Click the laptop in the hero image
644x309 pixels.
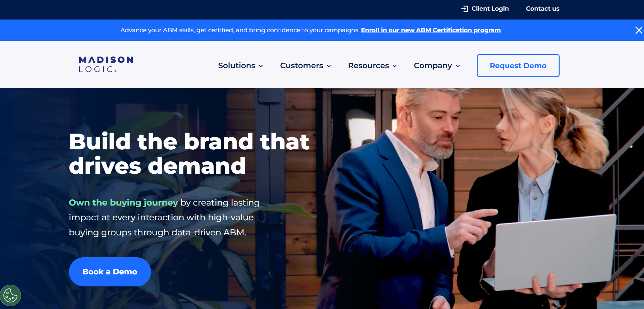[x=552, y=254]
